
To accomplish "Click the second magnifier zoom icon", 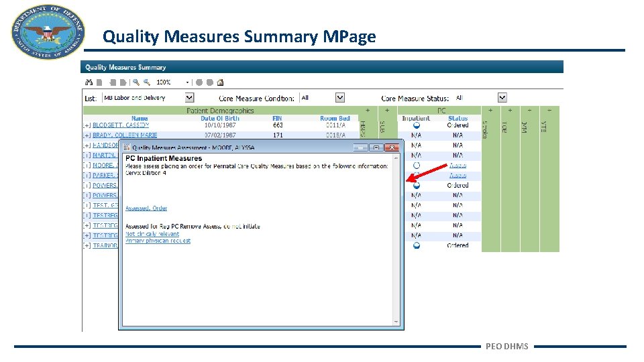I will 147,82.
